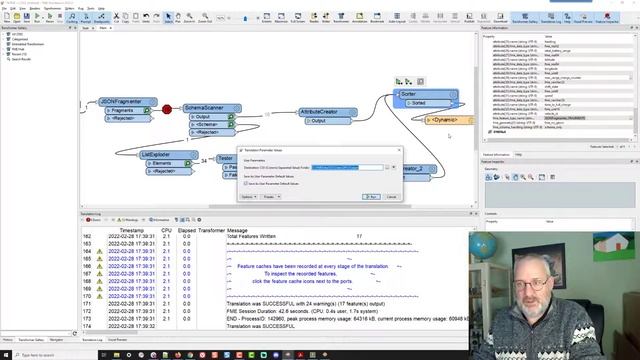Expand the AttributeCreator Output port arrow
640x360 pixels.
[x=309, y=121]
